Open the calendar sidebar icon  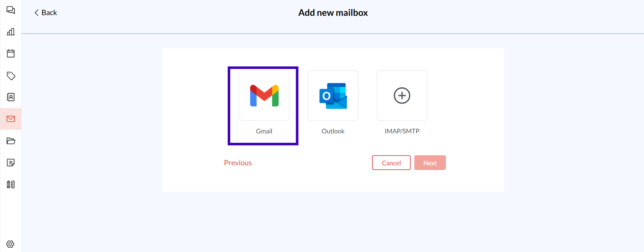coord(11,53)
